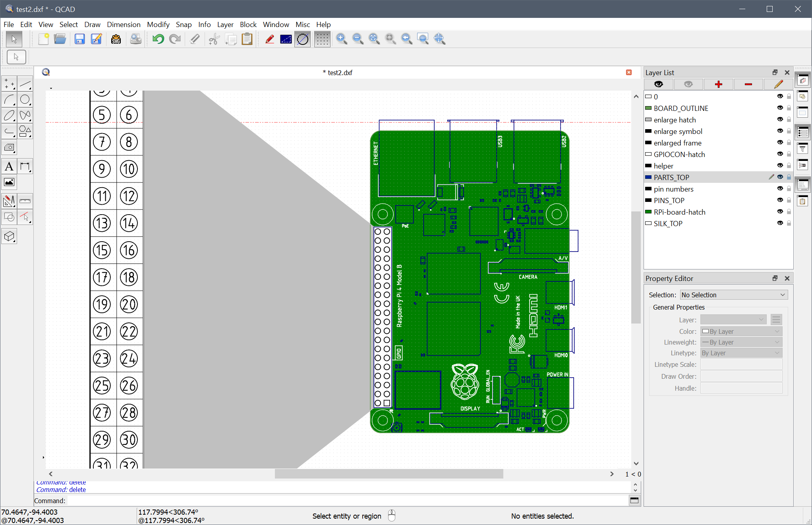Toggle visibility of SILK_TOP layer

tap(780, 223)
